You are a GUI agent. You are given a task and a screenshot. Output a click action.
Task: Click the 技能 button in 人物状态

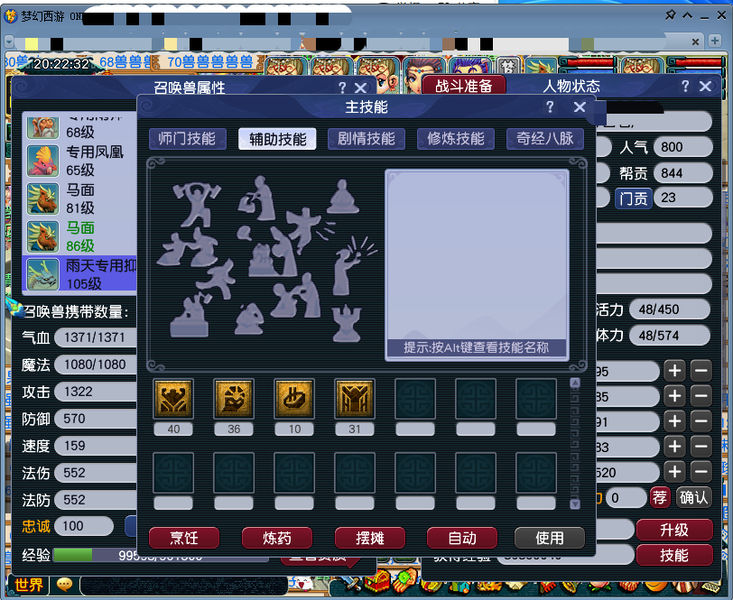coord(674,555)
